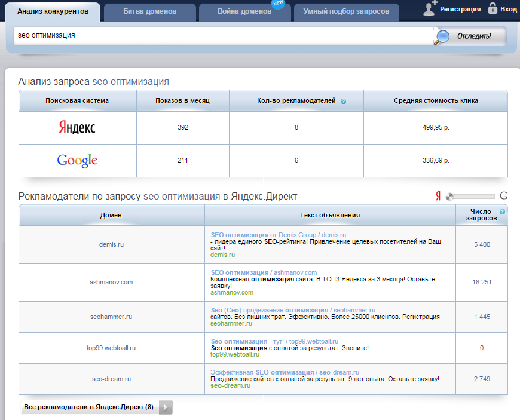The width and height of the screenshot is (520, 420).
Task: Click the Показов в месяц column header
Action: 183,101
